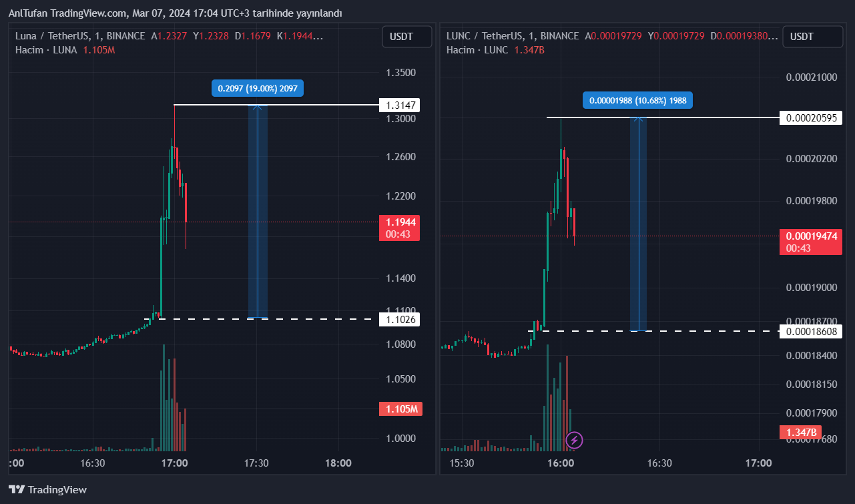This screenshot has width=855, height=504.
Task: Click the TradingView logo
Action: [47, 489]
